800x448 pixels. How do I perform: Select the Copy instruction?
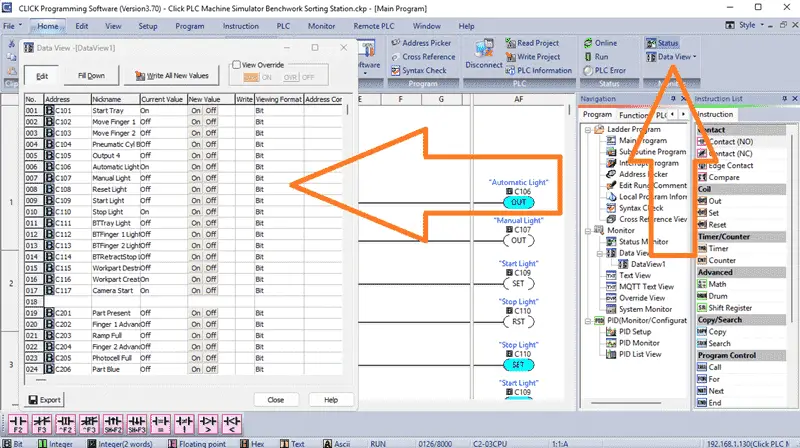712,332
